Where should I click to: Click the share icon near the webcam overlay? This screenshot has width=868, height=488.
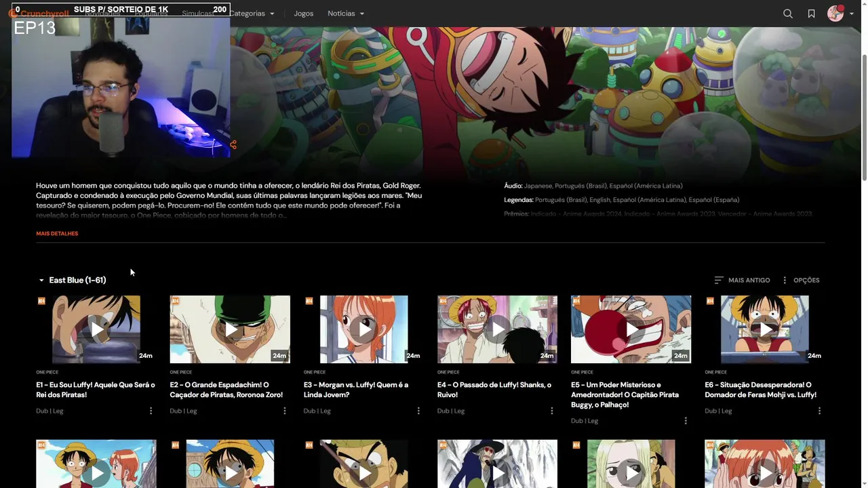click(x=233, y=144)
